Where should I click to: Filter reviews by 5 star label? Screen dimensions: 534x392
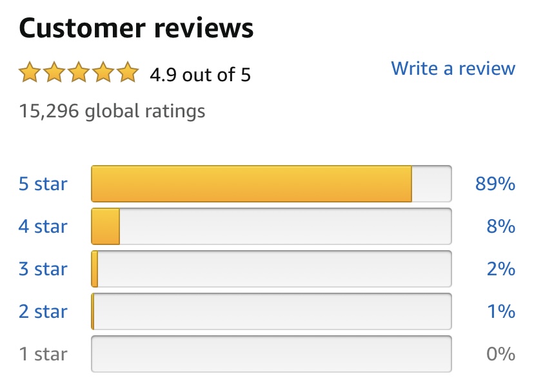[43, 184]
